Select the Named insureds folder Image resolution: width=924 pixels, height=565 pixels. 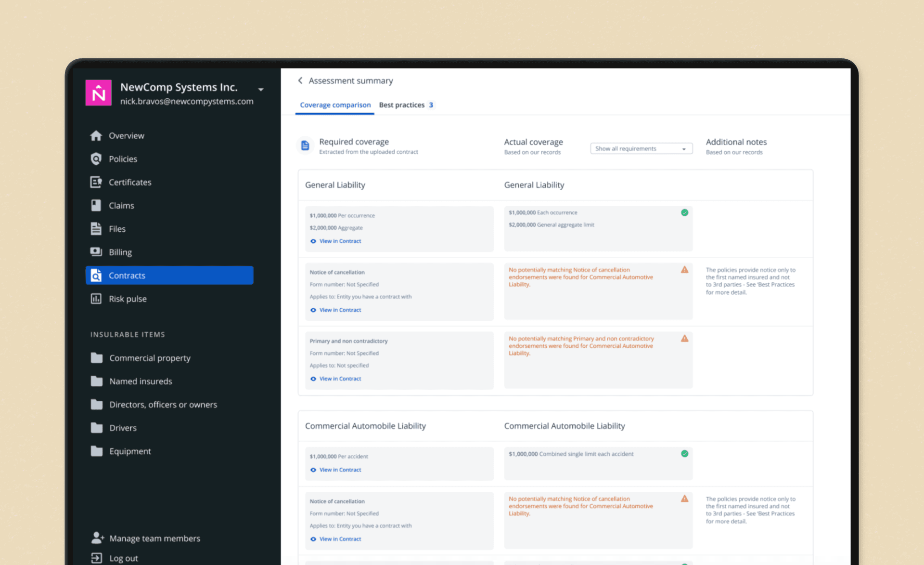[x=140, y=381]
